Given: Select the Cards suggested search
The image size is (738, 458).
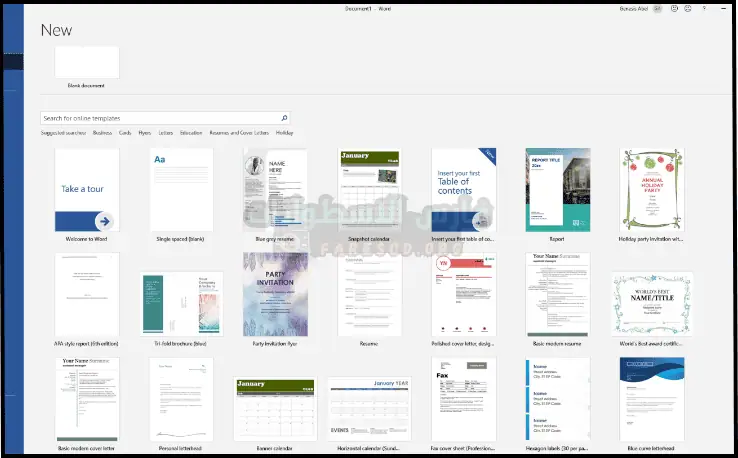Looking at the screenshot, I should point(125,132).
